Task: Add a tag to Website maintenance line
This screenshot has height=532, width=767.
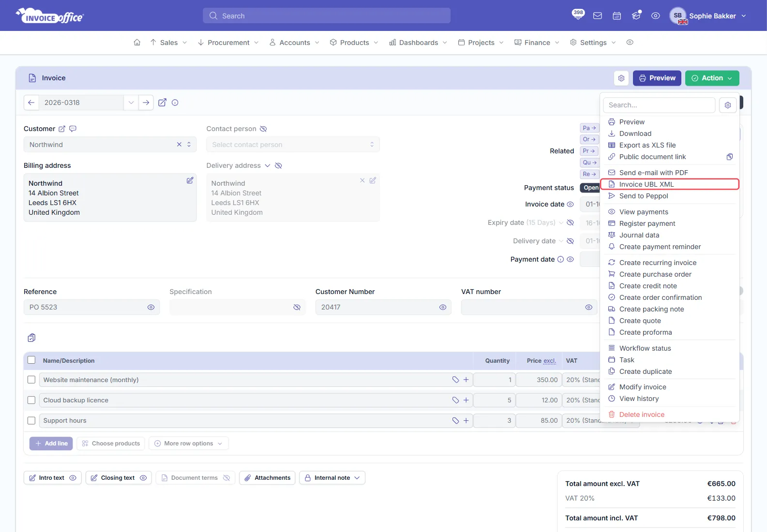Action: pos(455,380)
